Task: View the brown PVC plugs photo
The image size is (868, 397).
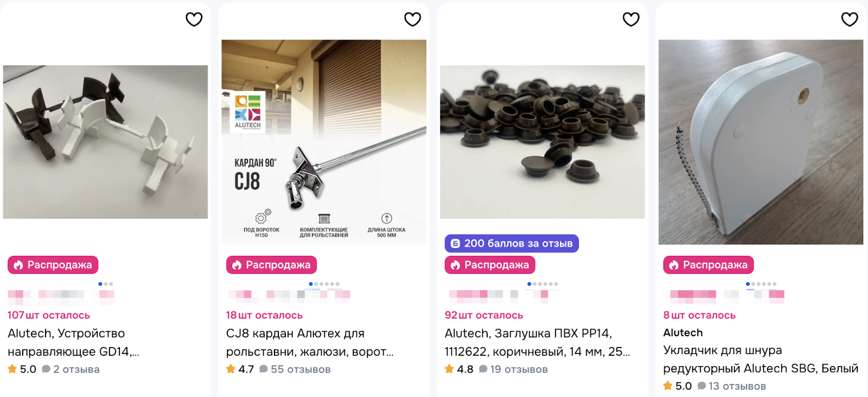Action: (x=542, y=142)
